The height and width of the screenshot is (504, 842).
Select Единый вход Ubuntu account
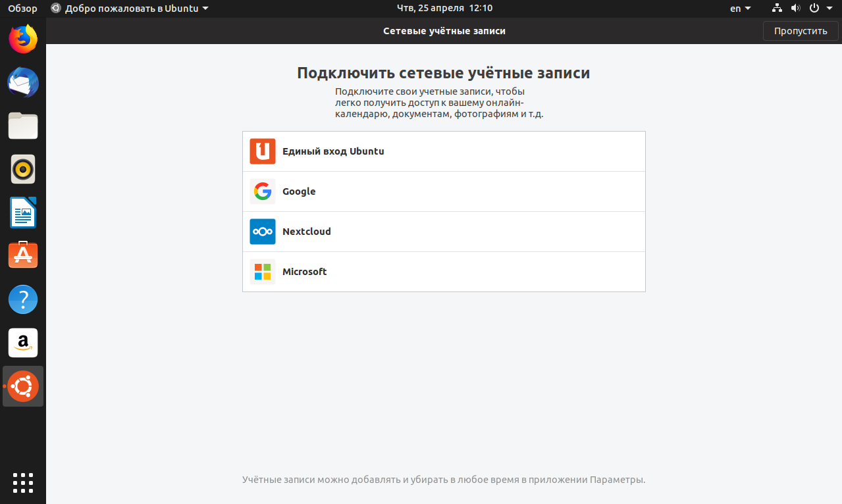tap(444, 151)
